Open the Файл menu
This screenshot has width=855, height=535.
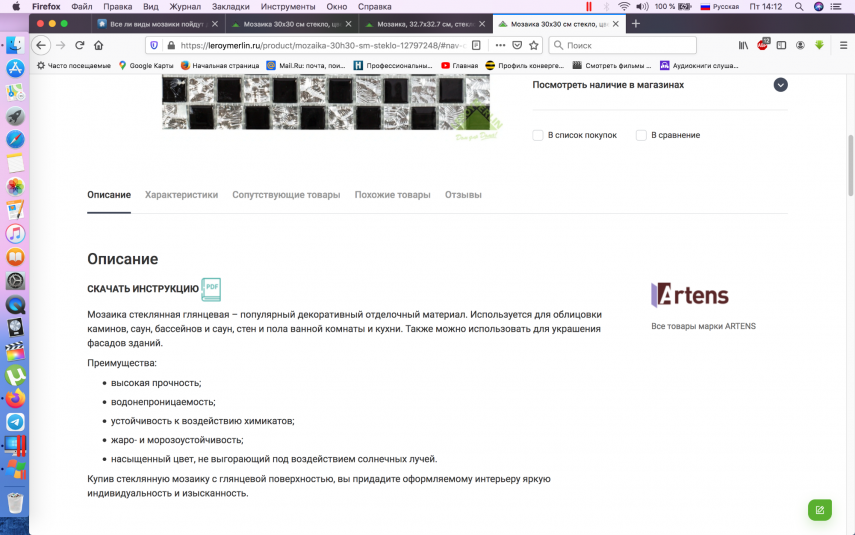pos(82,7)
